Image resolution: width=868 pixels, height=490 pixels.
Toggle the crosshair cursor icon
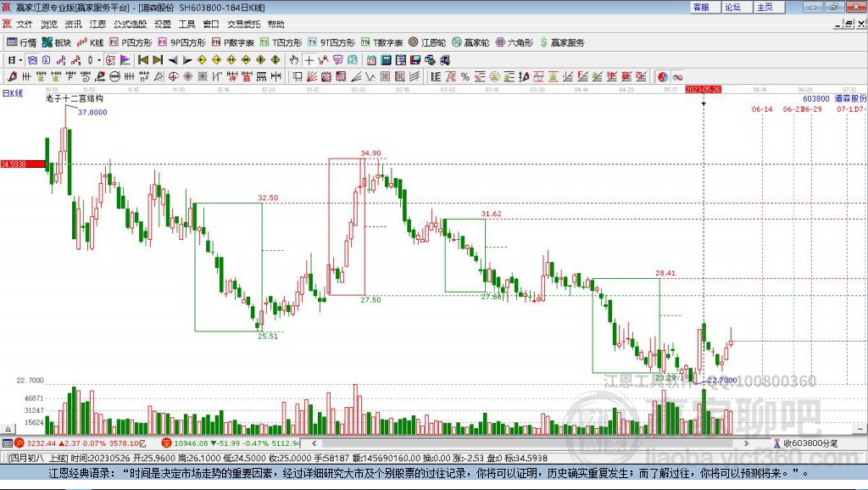pos(309,60)
